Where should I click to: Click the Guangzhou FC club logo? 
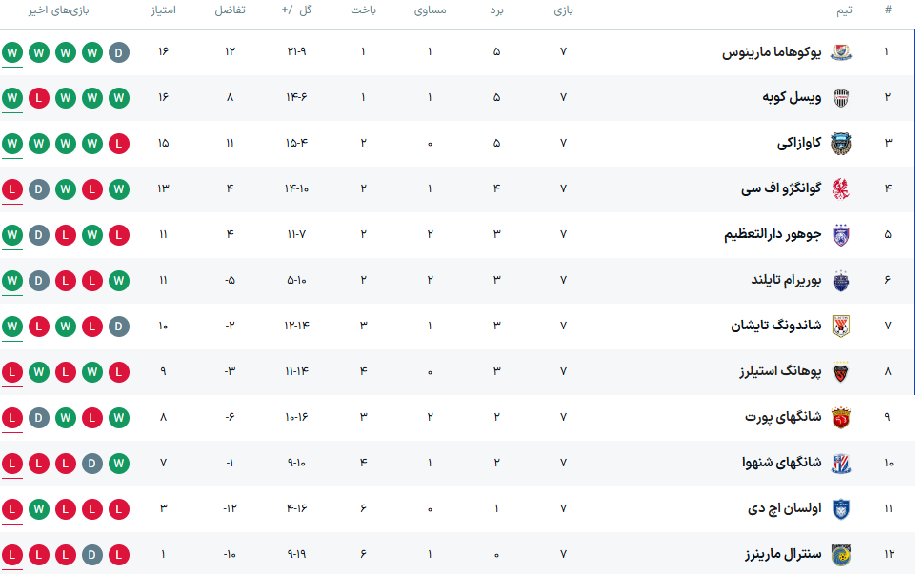click(x=841, y=188)
